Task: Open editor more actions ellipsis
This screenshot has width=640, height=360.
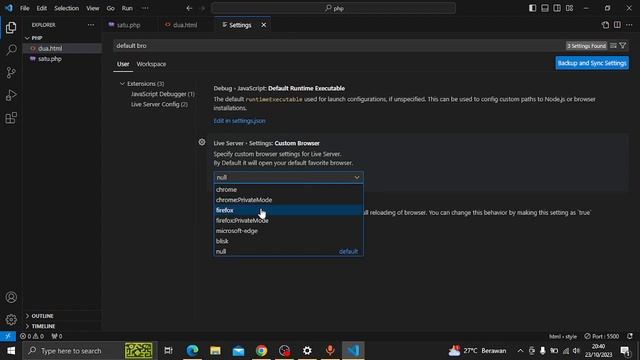Action: [x=629, y=25]
